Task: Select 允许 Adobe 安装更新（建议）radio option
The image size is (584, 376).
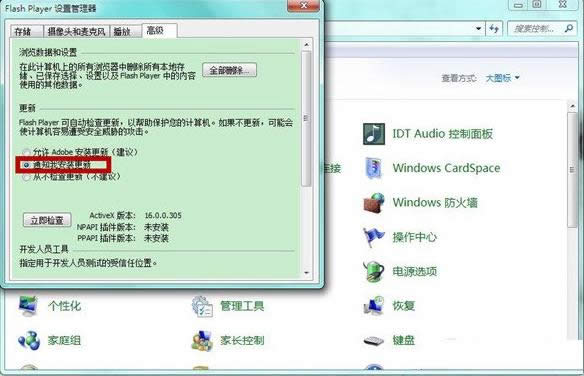Action: tap(26, 152)
